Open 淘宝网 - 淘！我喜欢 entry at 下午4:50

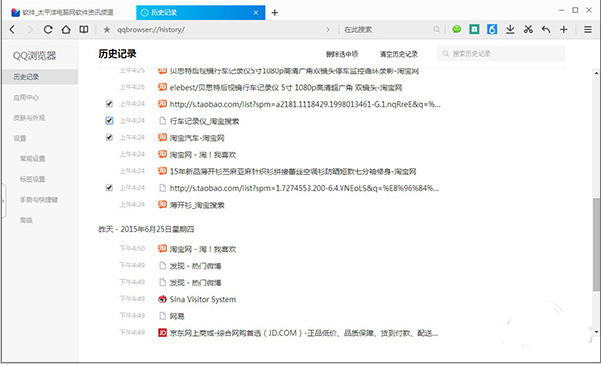[x=203, y=249]
